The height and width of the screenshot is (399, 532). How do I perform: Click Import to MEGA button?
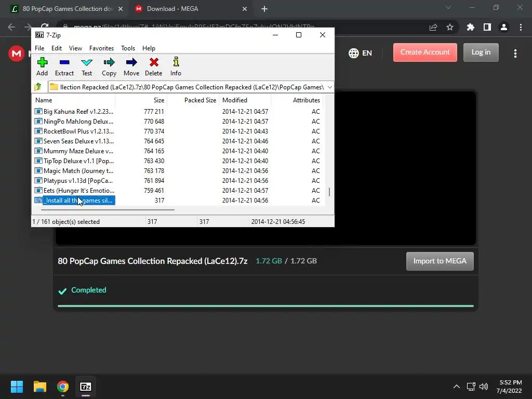point(440,261)
